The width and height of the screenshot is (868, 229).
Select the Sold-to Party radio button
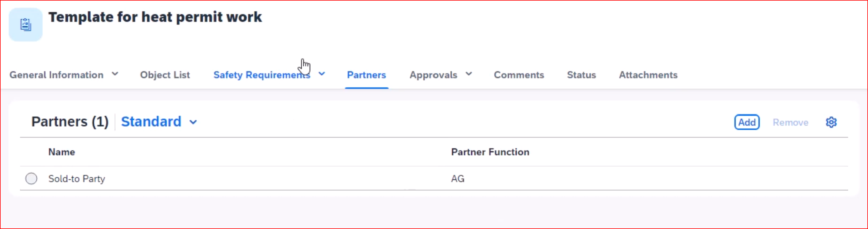point(31,179)
